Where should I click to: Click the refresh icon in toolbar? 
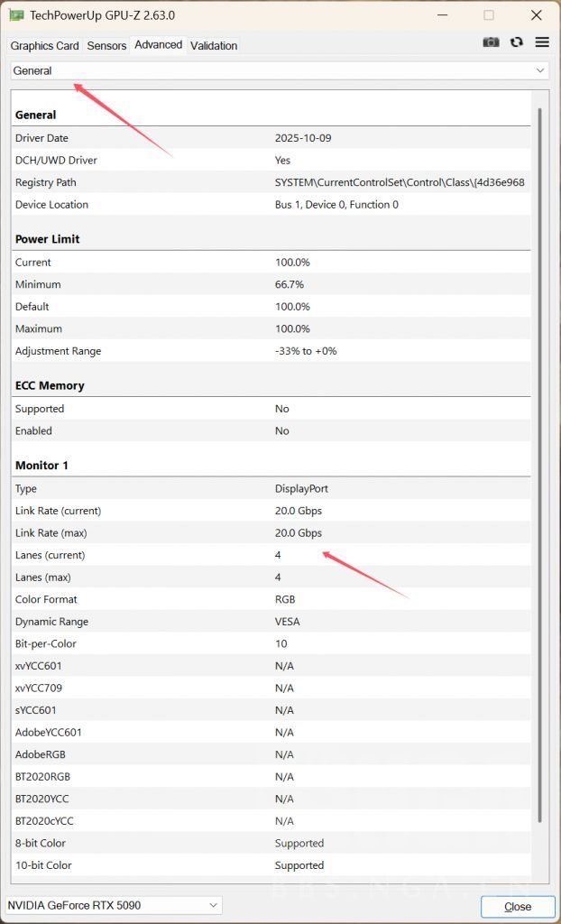pyautogui.click(x=517, y=42)
